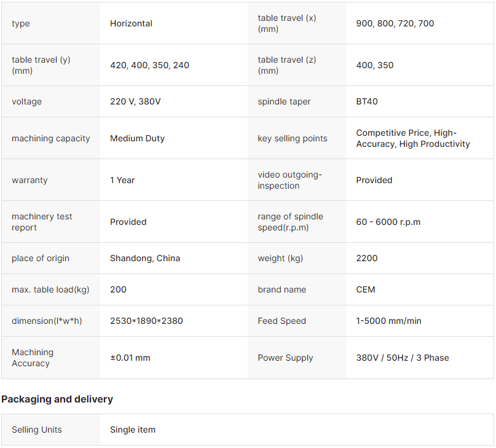496x448 pixels.
Task: Select the '420, 400, 350, 240' value
Action: pos(149,65)
